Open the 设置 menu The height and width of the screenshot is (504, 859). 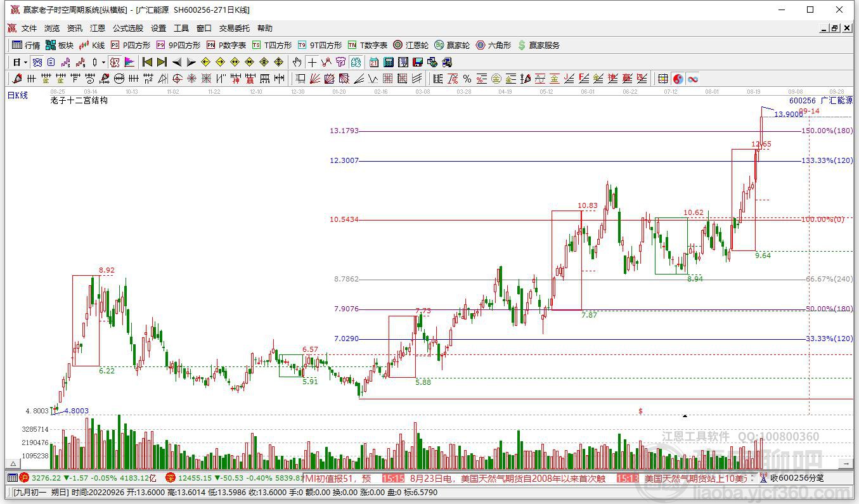pyautogui.click(x=158, y=29)
